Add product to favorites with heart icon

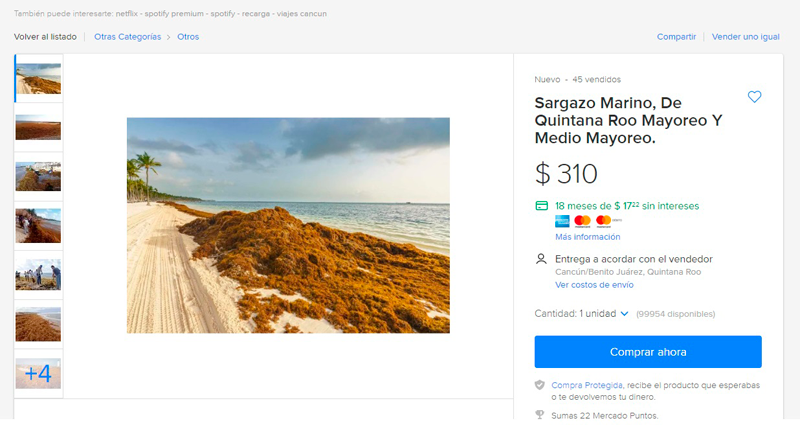tap(754, 97)
